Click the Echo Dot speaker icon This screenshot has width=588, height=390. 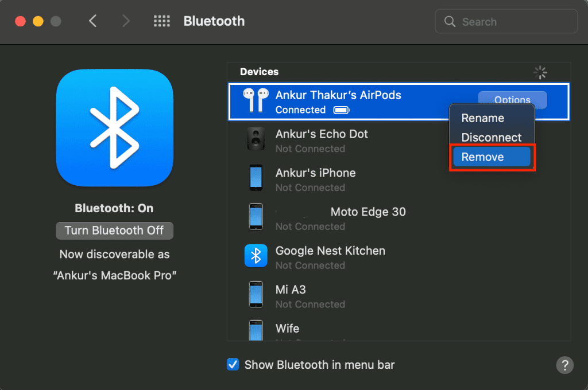[256, 139]
